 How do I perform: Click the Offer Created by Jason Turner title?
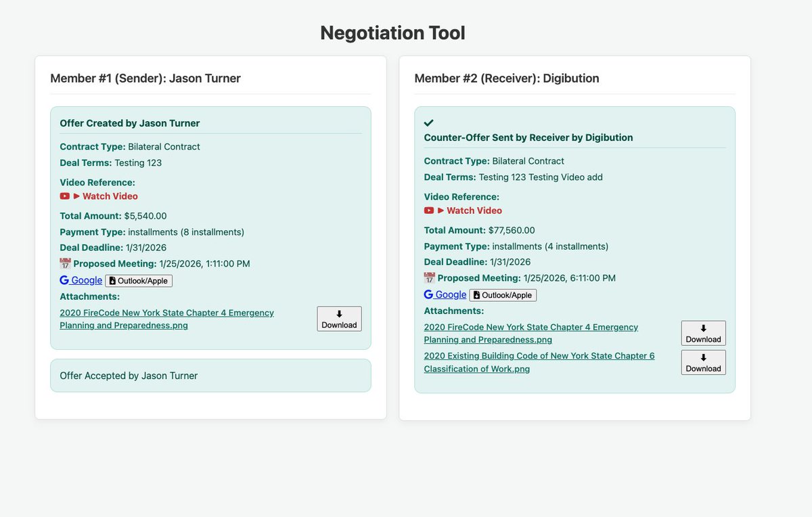coord(130,123)
